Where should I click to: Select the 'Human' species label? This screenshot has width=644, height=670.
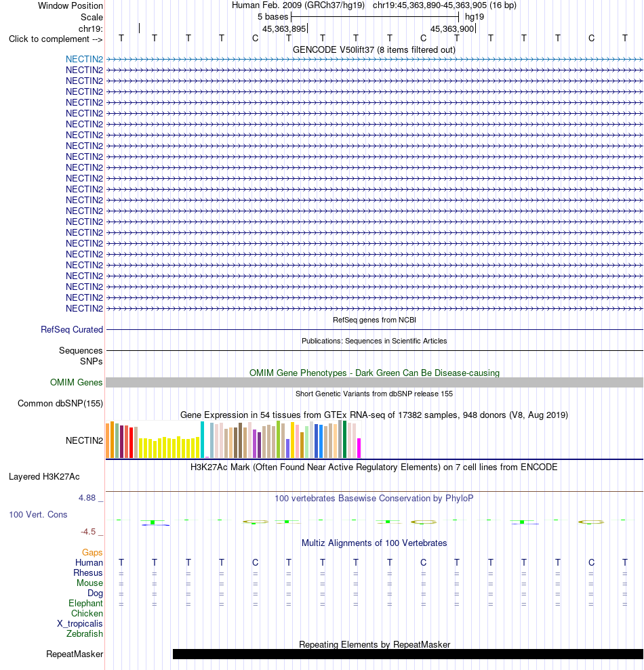pos(89,562)
